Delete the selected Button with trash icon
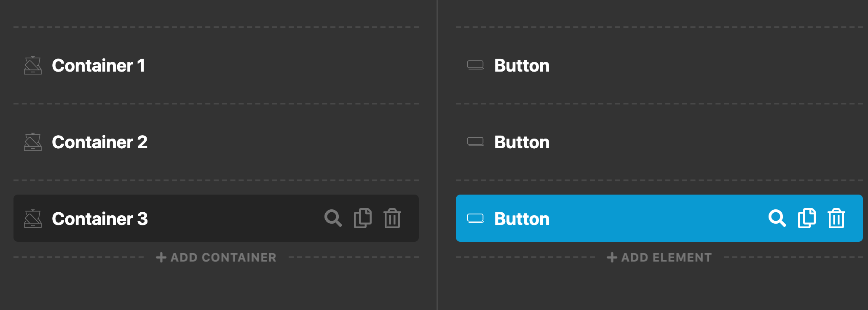Image resolution: width=868 pixels, height=310 pixels. [836, 218]
